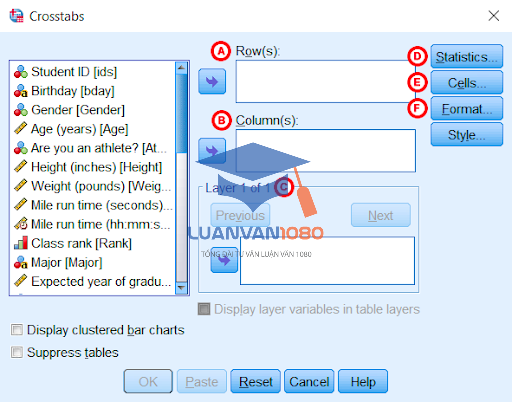Select 'Student ID [ids]' variable
The height and width of the screenshot is (402, 512).
(x=92, y=72)
